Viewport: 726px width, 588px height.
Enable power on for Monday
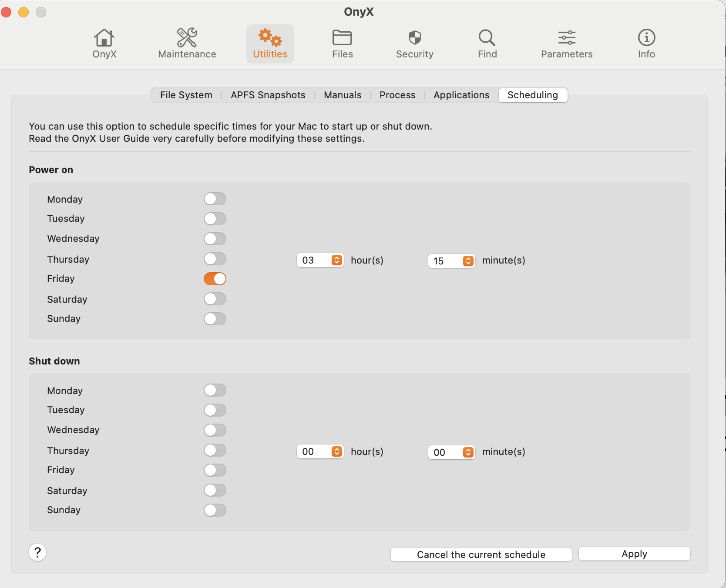215,199
